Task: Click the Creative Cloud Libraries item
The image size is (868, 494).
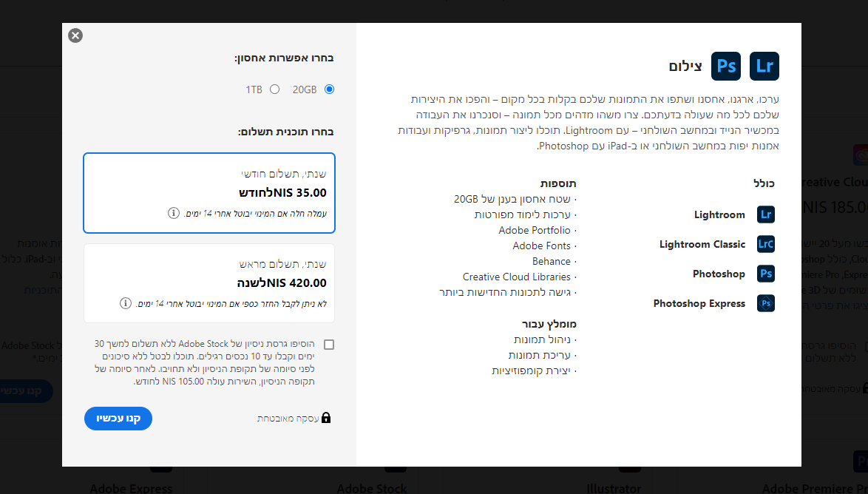Action: coord(517,277)
